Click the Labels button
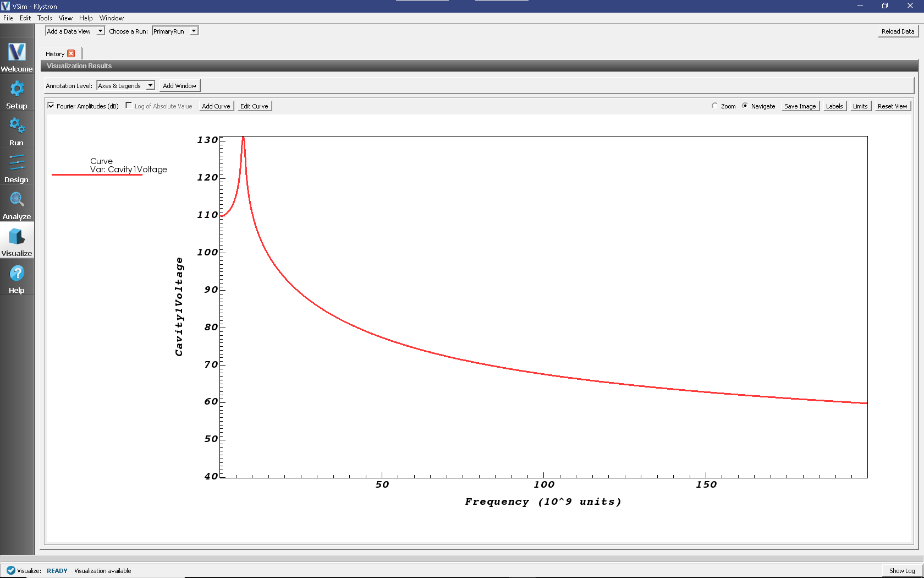This screenshot has width=924, height=578. coord(834,106)
